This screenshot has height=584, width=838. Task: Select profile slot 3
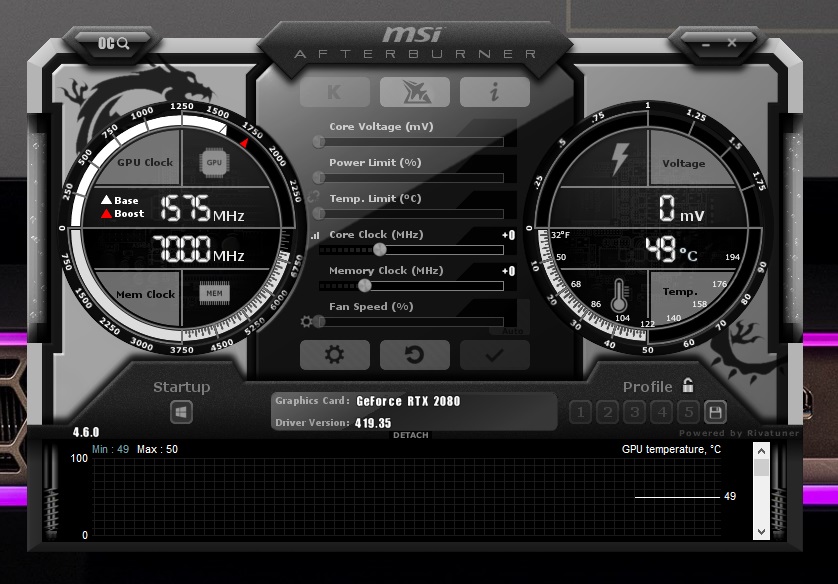634,412
